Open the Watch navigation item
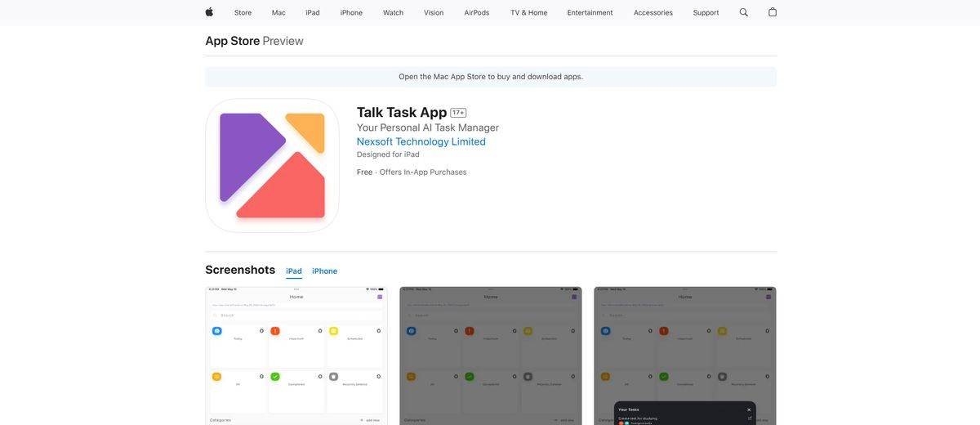 click(x=393, y=12)
